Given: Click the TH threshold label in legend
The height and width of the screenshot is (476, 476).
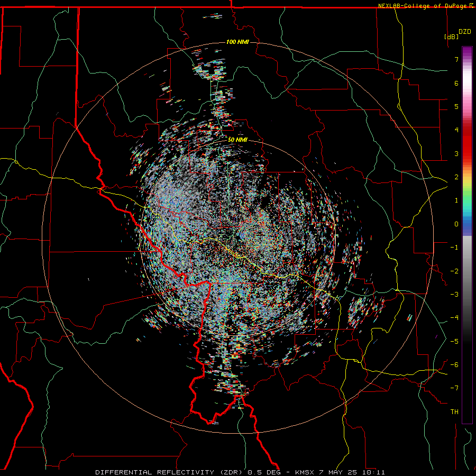Looking at the screenshot, I should 454,412.
